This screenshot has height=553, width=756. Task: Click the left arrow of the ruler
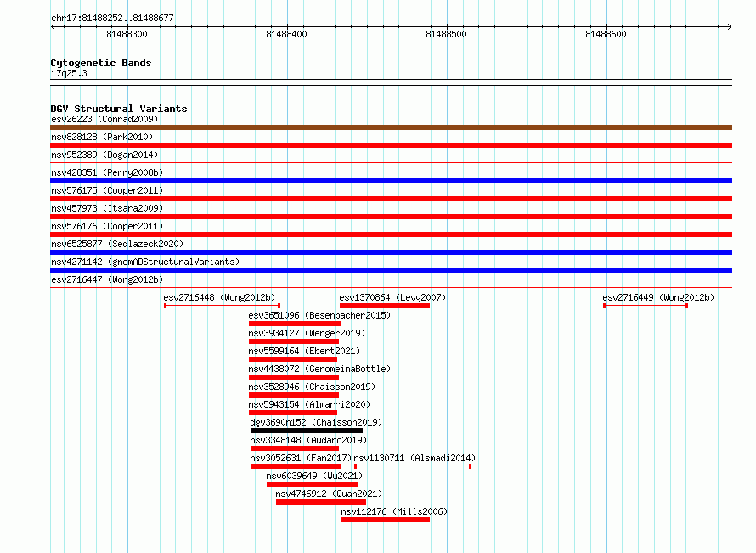tap(53, 26)
